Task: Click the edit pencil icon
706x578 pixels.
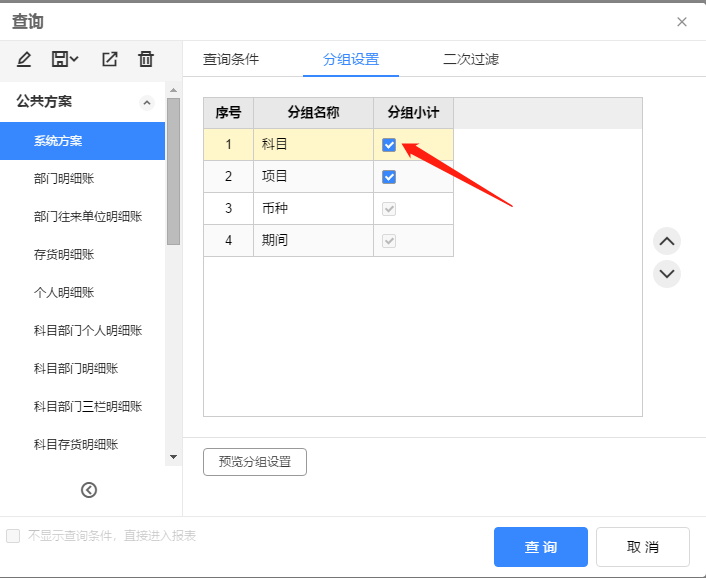Action: point(24,59)
